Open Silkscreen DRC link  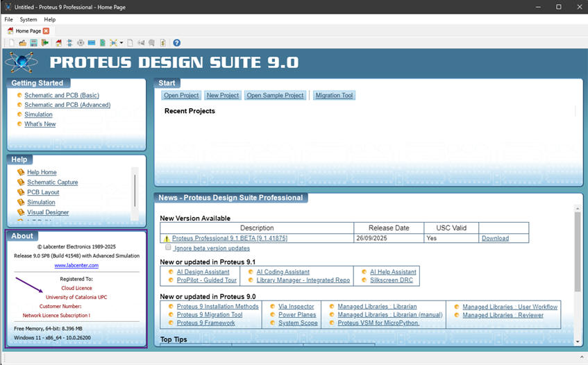click(392, 280)
